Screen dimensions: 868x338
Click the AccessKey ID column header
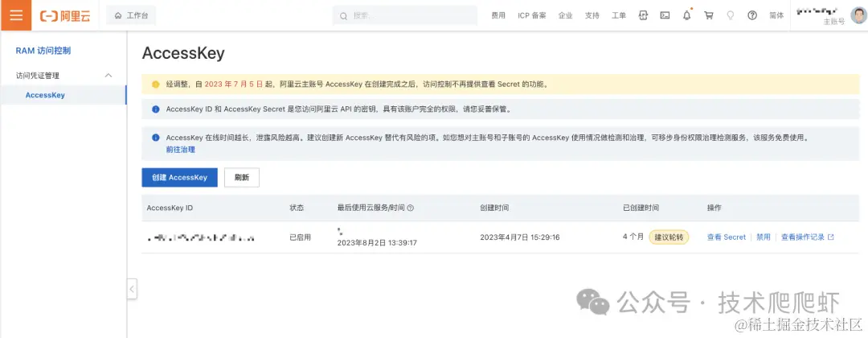170,208
